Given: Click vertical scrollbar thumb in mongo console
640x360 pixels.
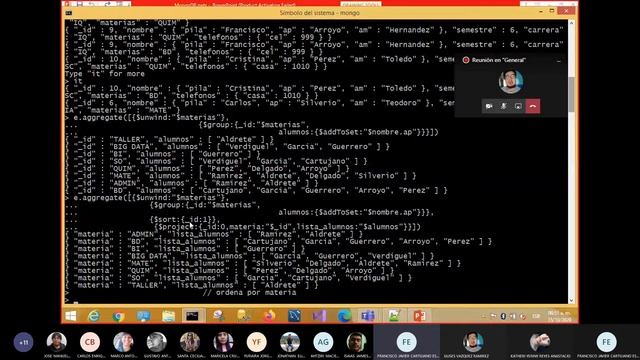Looking at the screenshot, I should tap(571, 94).
